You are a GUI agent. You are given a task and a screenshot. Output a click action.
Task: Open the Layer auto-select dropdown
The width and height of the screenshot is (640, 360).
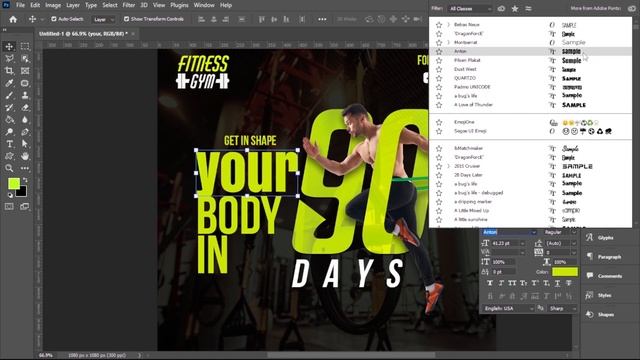pos(103,19)
